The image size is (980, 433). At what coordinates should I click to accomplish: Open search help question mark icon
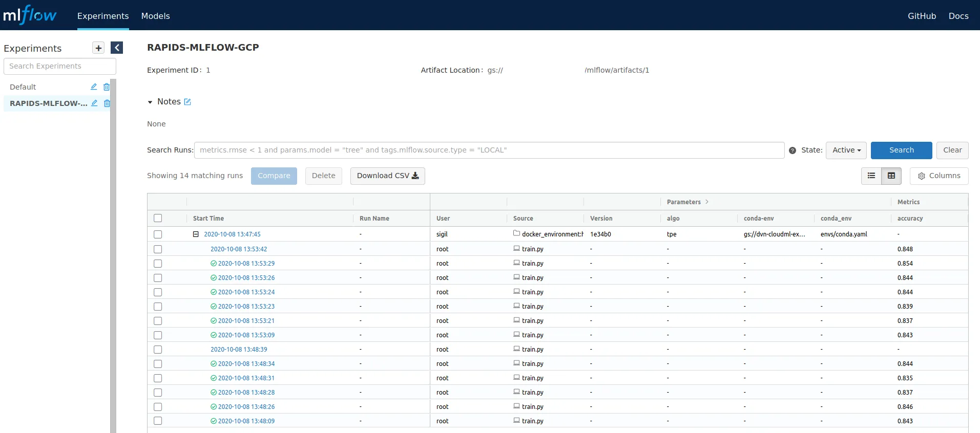click(793, 150)
